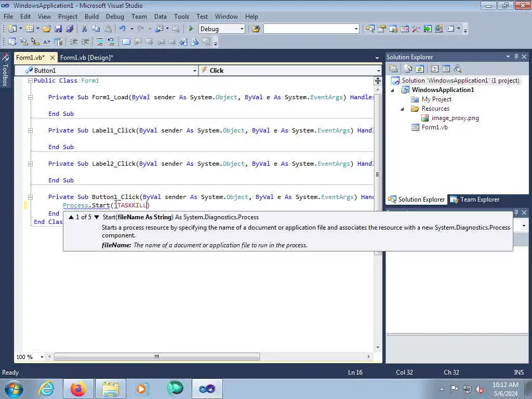532x399 pixels.
Task: Click the Open File folder icon
Action: (x=46, y=29)
